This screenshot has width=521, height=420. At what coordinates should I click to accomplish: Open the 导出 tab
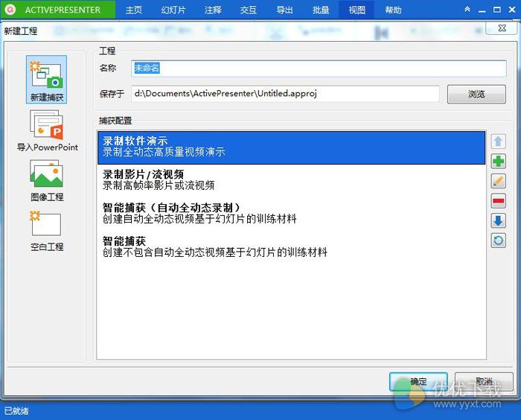[285, 10]
